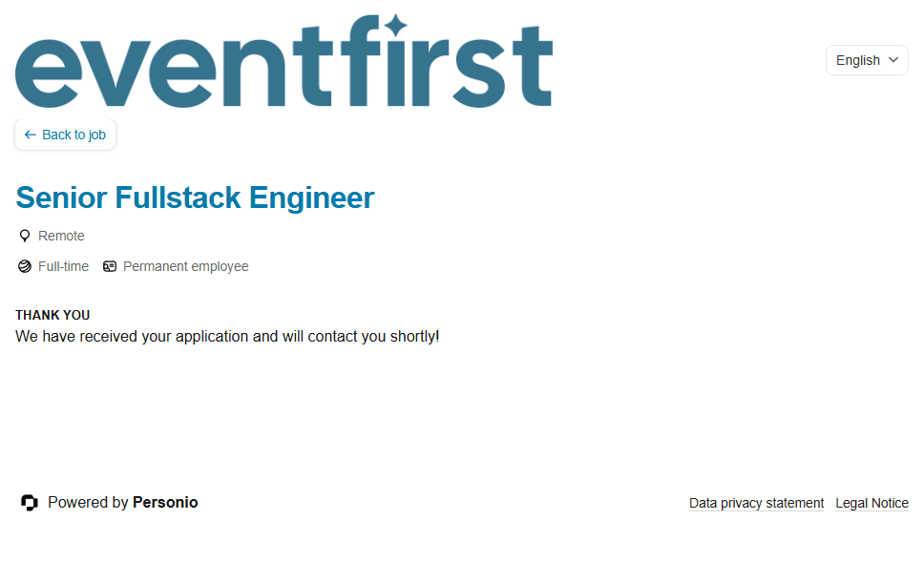Open the Data privacy statement link
Screen dimensions: 924x562
(756, 504)
